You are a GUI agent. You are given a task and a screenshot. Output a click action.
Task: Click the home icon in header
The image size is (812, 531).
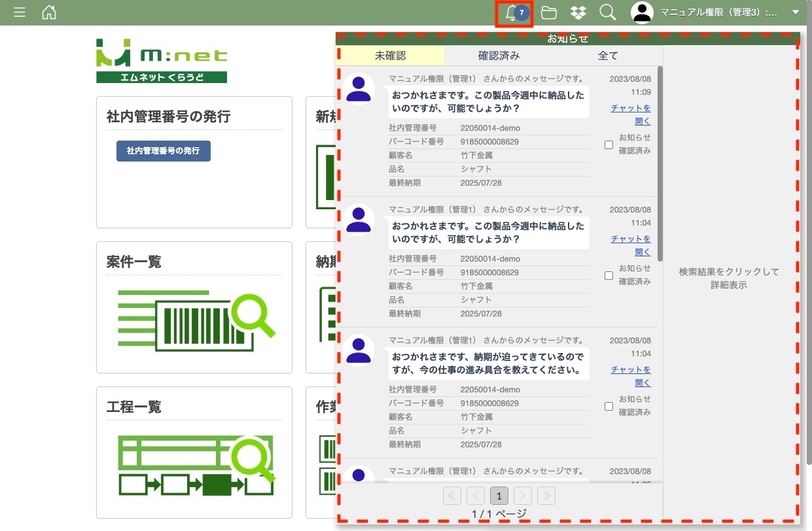point(49,12)
